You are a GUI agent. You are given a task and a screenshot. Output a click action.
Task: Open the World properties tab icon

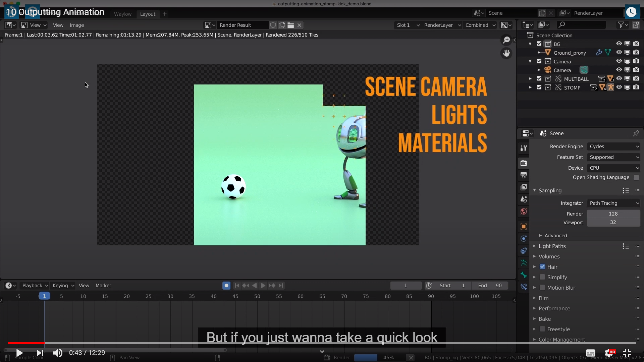[524, 212]
